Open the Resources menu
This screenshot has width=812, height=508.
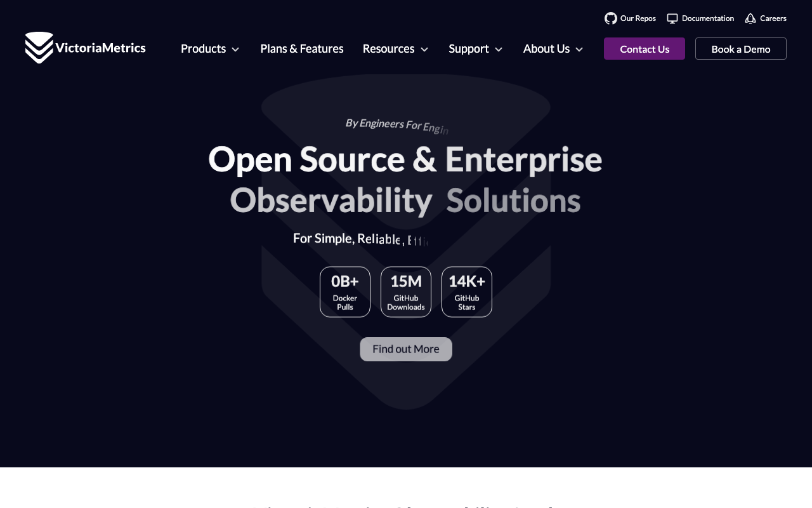(x=395, y=49)
